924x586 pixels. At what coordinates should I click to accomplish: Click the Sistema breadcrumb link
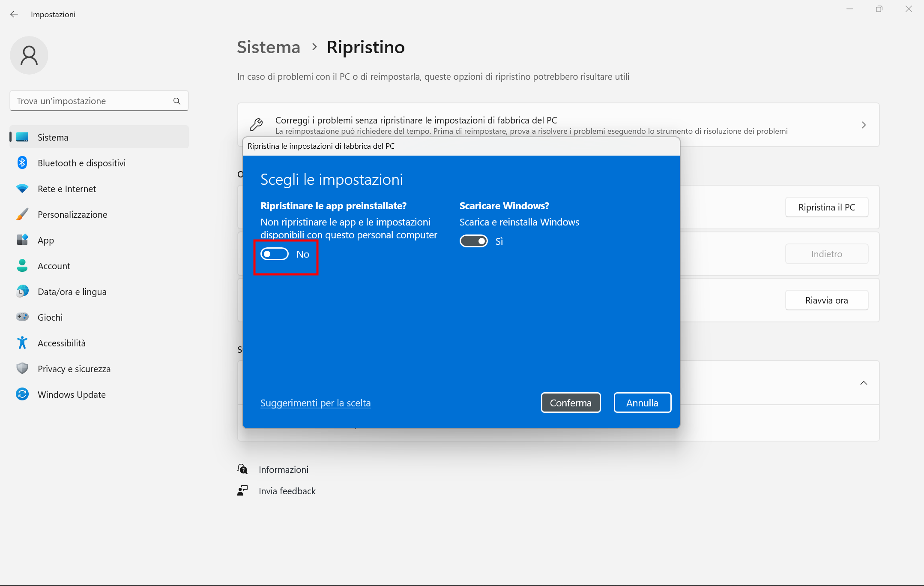pyautogui.click(x=269, y=47)
